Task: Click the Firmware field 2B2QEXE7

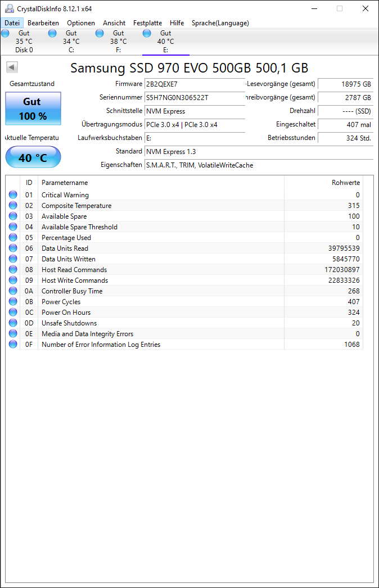Action: click(195, 84)
